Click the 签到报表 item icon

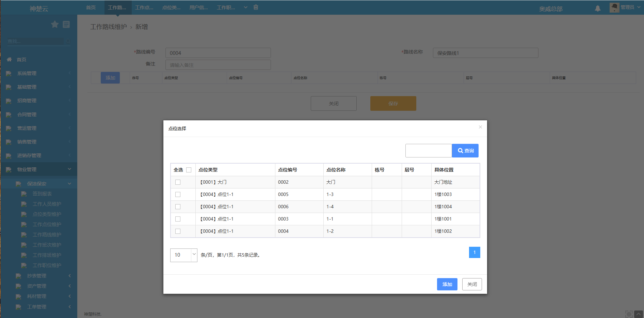pos(24,194)
